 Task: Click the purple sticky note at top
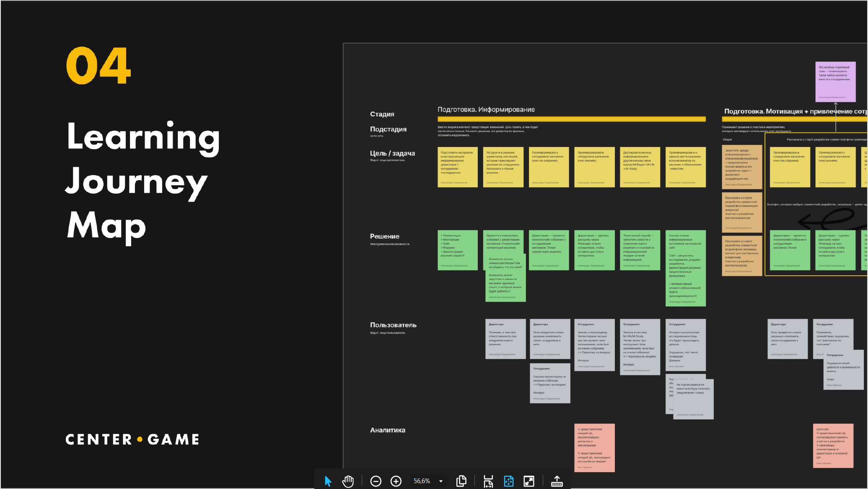coord(835,82)
